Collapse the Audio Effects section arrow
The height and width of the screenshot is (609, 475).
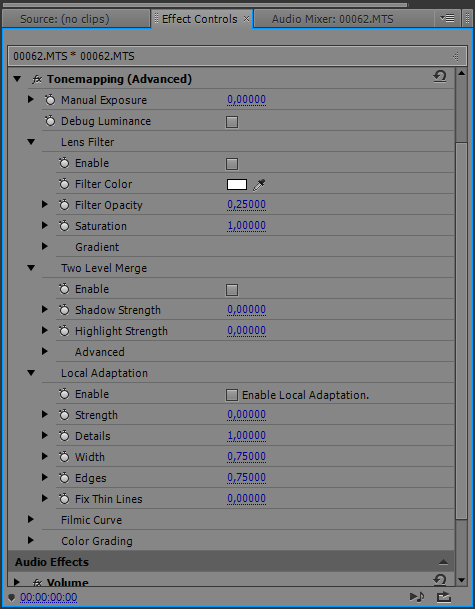(443, 562)
